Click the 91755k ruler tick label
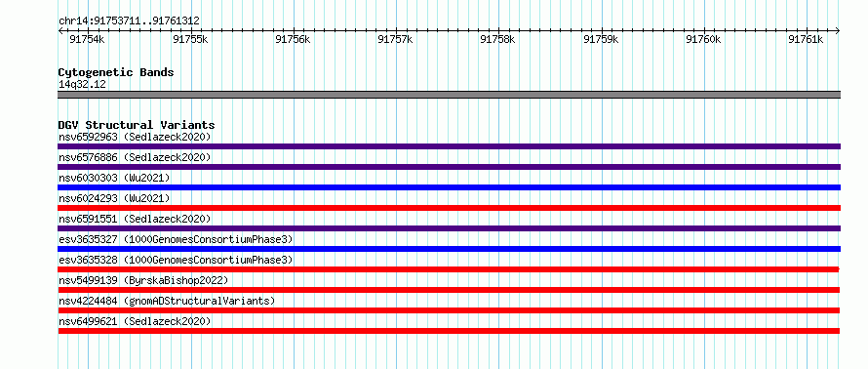Viewport: 868px width, 369px height. tap(190, 39)
